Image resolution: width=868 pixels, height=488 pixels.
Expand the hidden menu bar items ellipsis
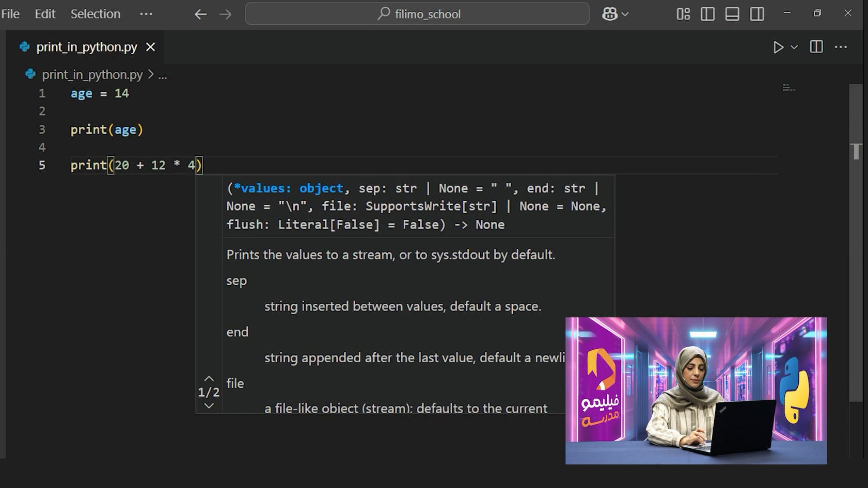(146, 14)
